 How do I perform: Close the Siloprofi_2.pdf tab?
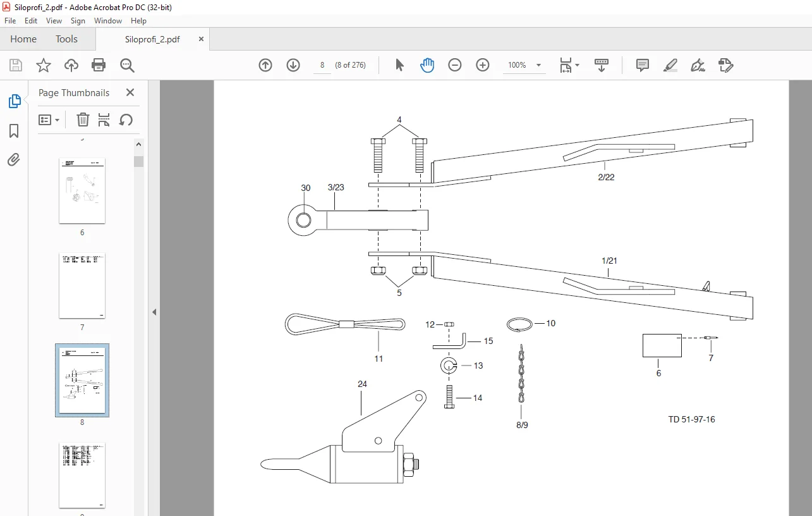(201, 39)
